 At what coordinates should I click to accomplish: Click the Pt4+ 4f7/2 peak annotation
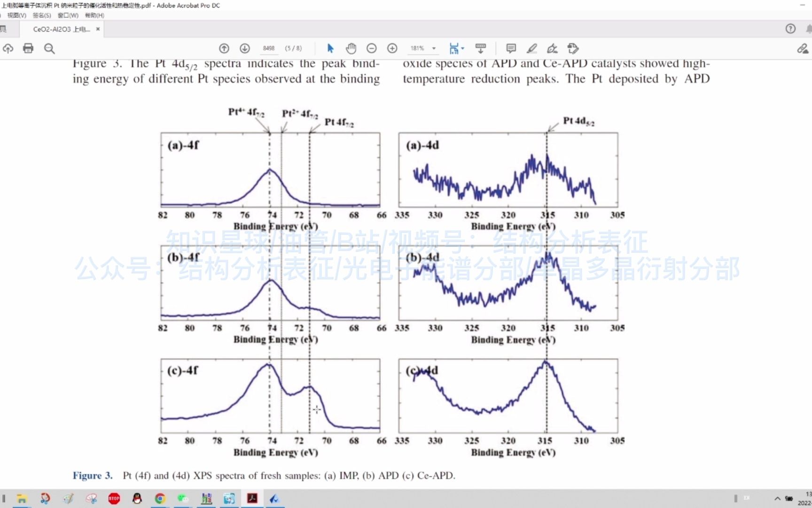246,112
